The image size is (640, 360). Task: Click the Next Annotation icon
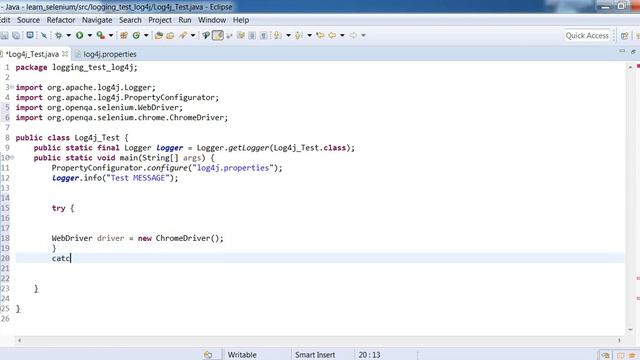pyautogui.click(x=278, y=36)
